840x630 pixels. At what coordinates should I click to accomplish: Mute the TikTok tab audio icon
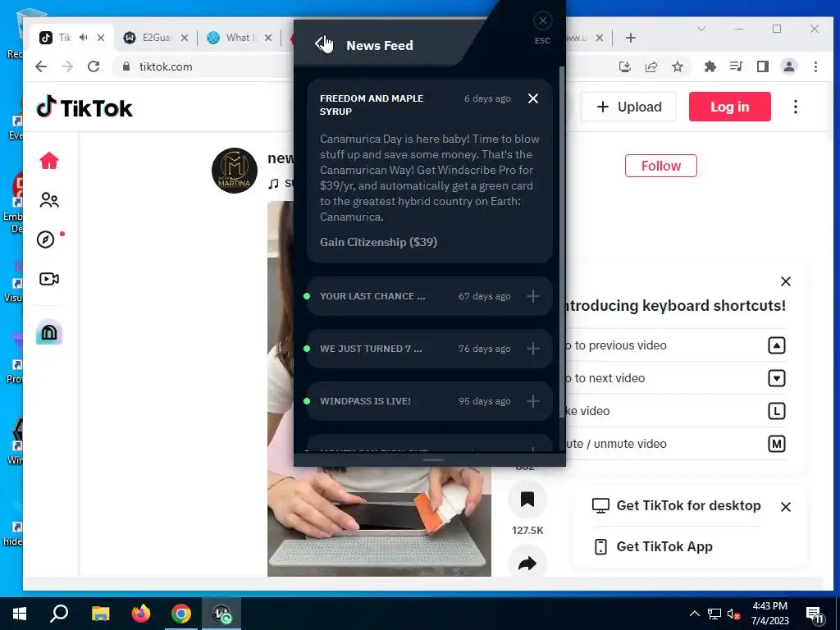(x=83, y=38)
